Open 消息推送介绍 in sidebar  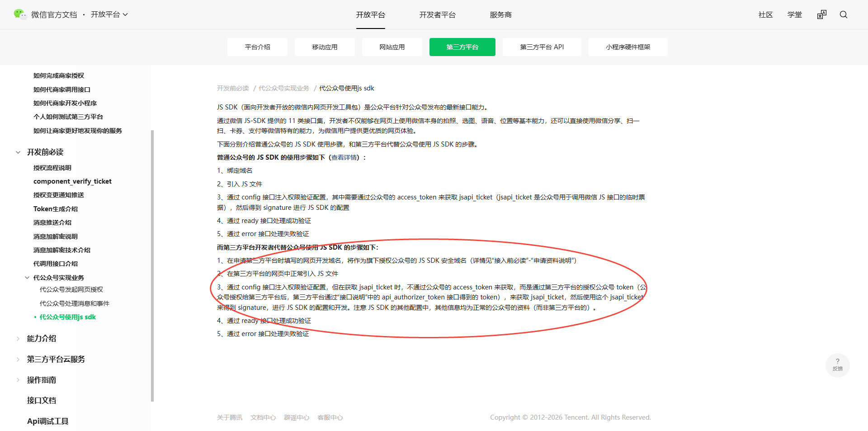click(x=52, y=223)
